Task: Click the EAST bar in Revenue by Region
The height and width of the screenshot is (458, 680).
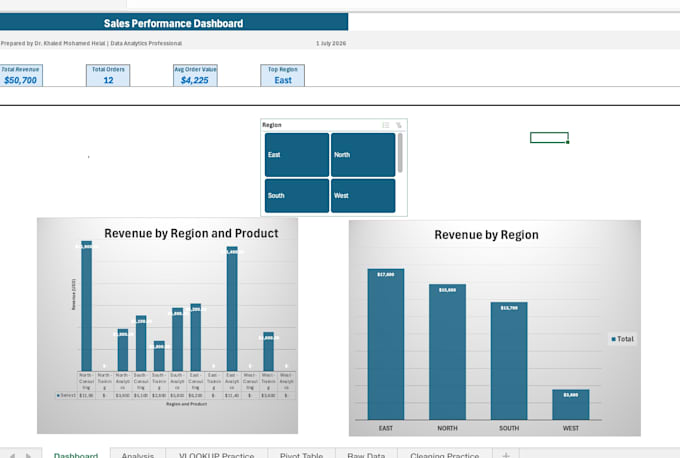Action: point(386,344)
